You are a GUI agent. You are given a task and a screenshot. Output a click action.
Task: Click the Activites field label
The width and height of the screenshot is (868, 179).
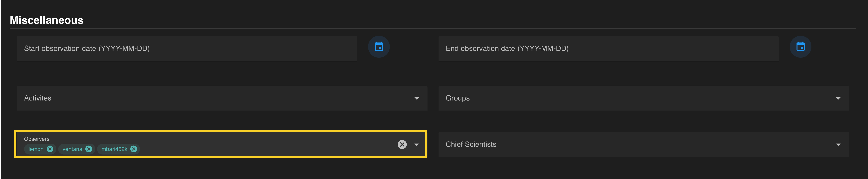(38, 98)
